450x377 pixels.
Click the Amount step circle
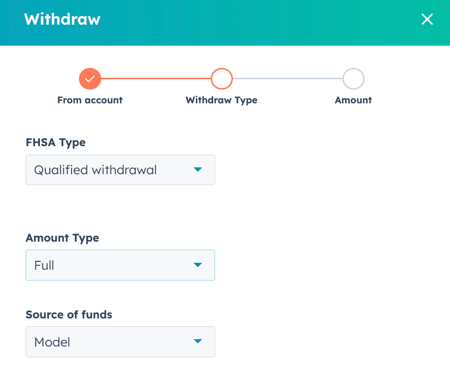[353, 79]
